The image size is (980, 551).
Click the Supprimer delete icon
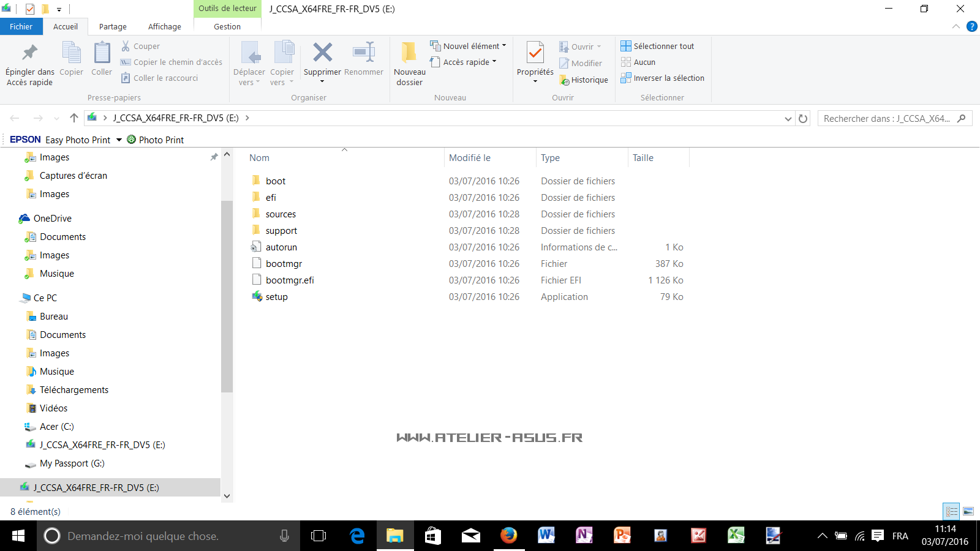tap(322, 53)
